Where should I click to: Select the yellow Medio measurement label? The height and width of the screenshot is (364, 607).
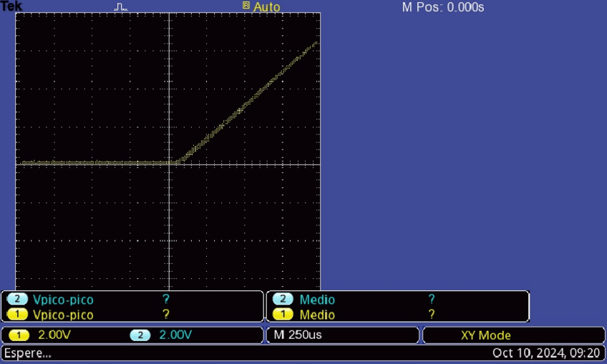[x=317, y=314]
